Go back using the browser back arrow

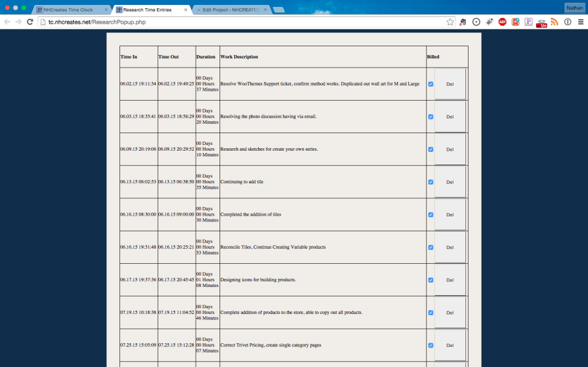(x=7, y=22)
